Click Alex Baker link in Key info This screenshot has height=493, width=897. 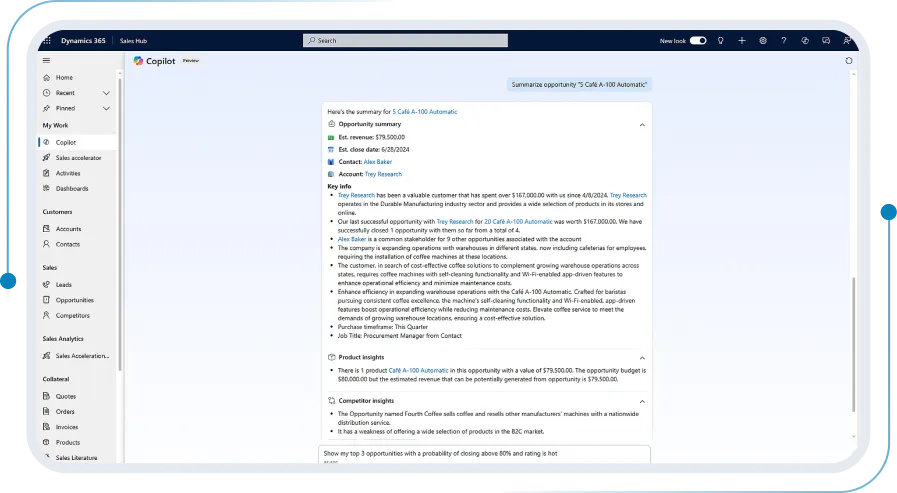click(352, 240)
